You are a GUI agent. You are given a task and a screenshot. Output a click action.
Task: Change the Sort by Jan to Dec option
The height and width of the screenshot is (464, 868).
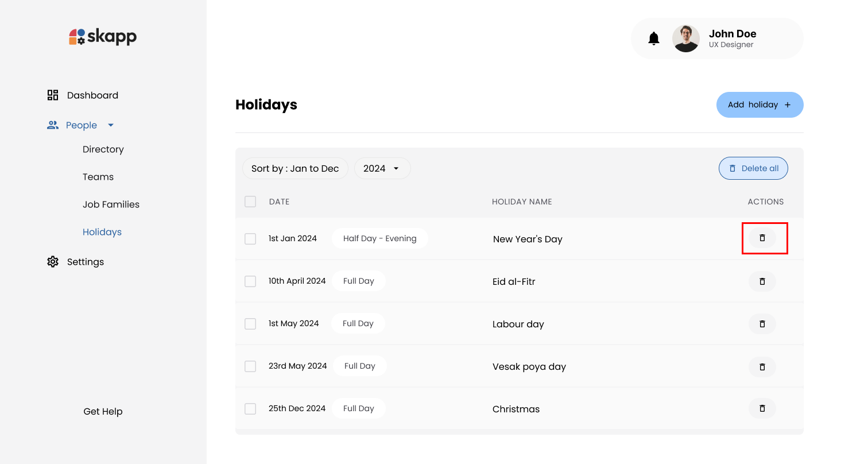tap(295, 168)
